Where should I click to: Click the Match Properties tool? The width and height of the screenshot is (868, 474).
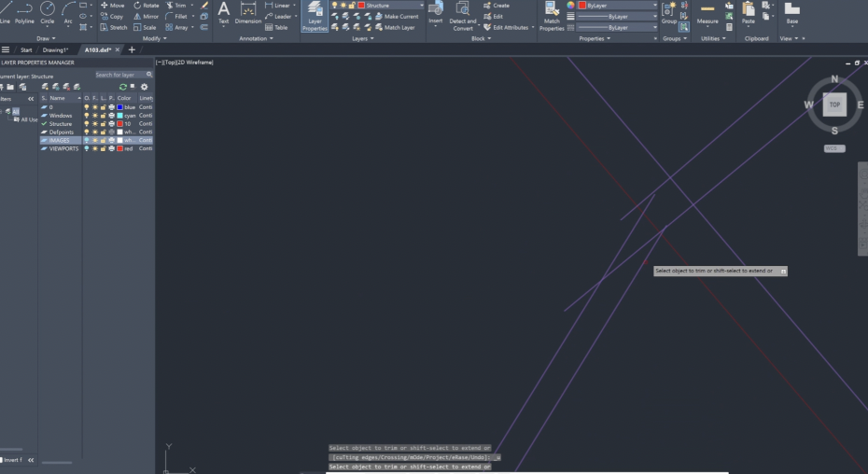[x=552, y=16]
